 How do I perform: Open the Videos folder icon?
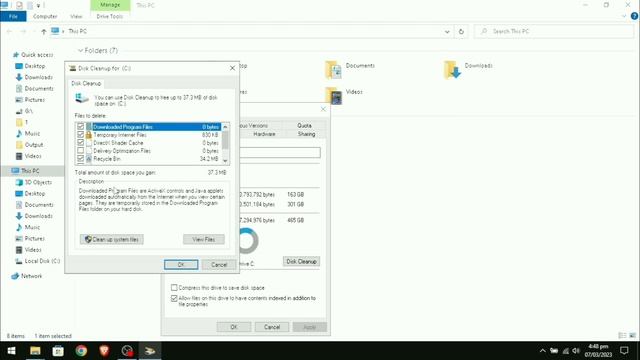coord(333,96)
